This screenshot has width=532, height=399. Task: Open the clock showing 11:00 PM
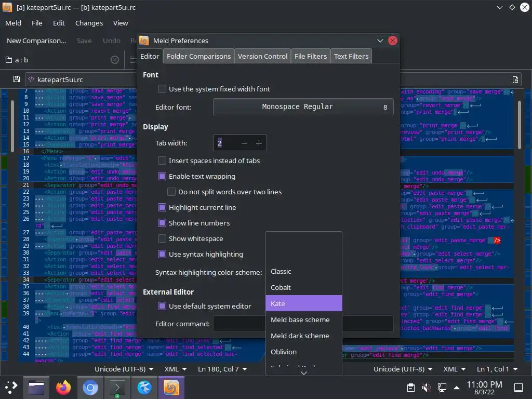[484, 388]
